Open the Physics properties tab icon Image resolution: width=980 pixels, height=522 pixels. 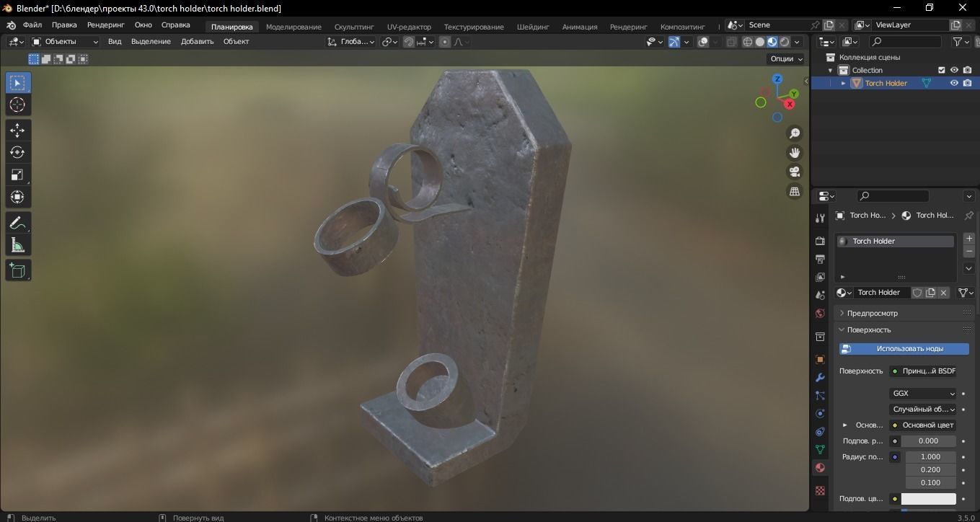pos(820,414)
